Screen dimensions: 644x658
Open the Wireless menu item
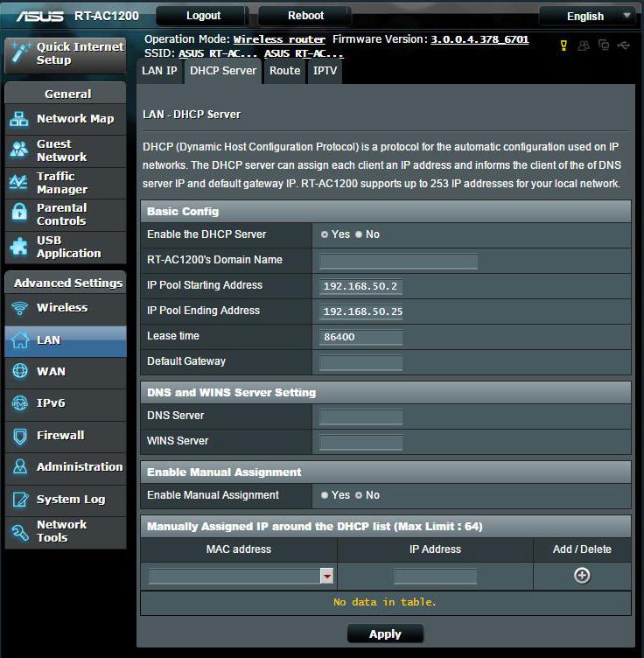[66, 308]
